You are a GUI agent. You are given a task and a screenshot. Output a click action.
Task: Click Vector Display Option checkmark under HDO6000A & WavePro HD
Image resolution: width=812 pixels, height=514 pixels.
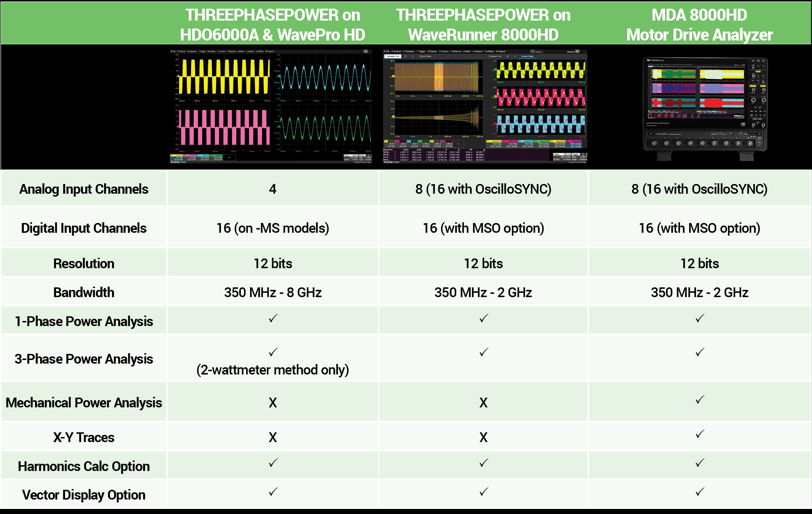273,492
